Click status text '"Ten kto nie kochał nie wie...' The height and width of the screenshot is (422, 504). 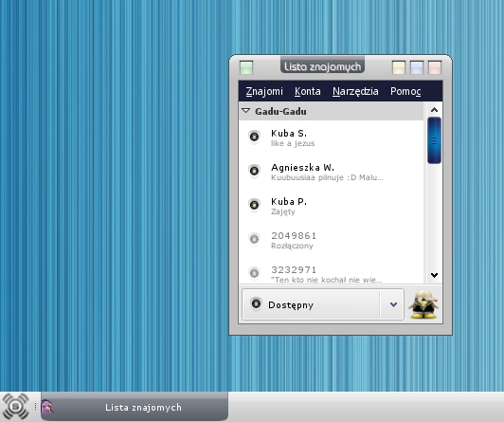[327, 280]
